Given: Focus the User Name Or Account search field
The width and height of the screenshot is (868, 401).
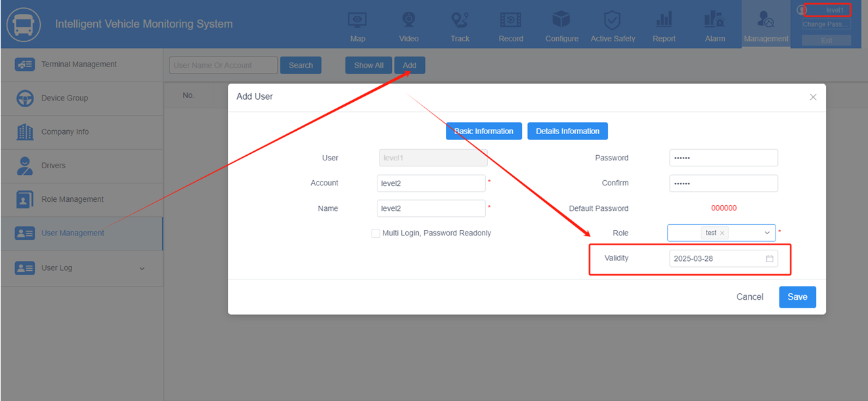Looking at the screenshot, I should tap(223, 65).
